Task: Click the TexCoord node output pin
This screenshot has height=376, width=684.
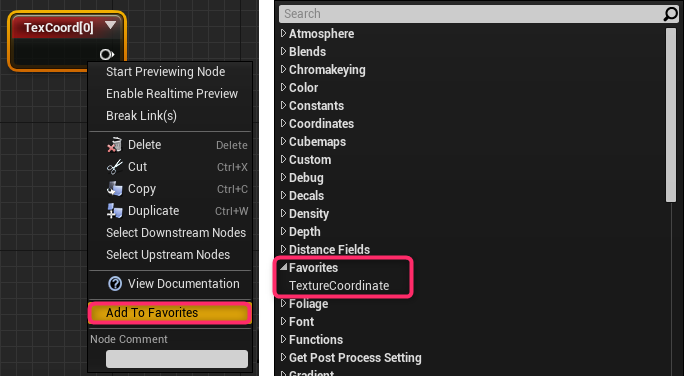Action: pos(106,55)
